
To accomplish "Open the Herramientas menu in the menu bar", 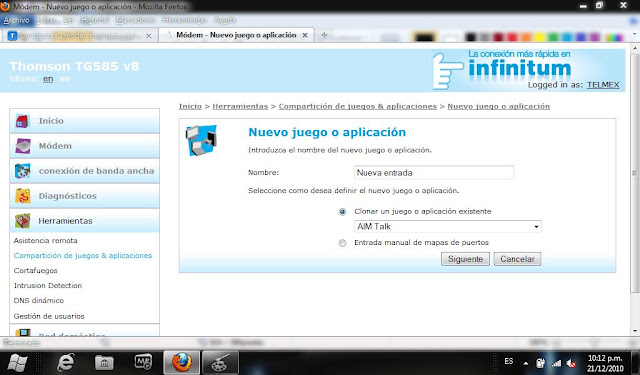I will 184,20.
